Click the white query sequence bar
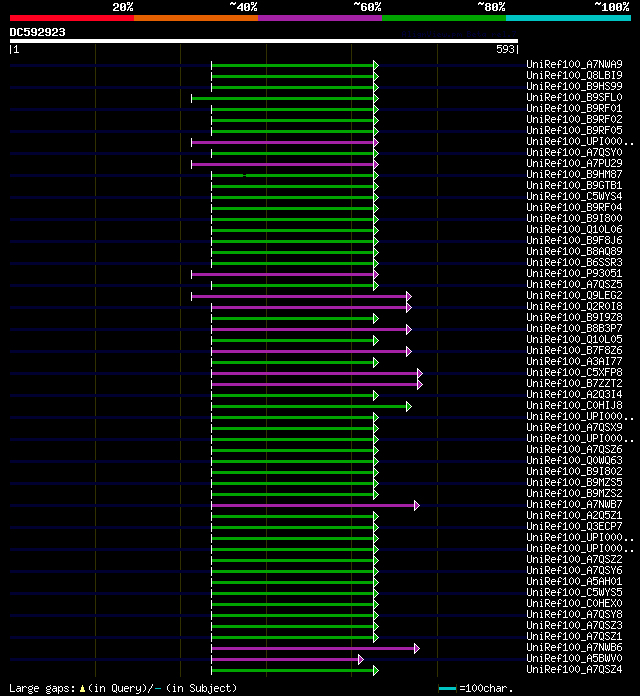 [264, 41]
